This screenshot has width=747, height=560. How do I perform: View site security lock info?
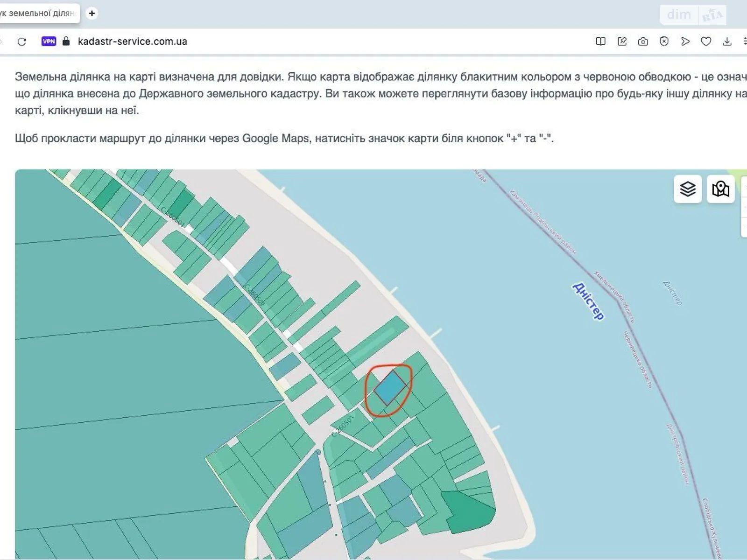click(x=66, y=42)
